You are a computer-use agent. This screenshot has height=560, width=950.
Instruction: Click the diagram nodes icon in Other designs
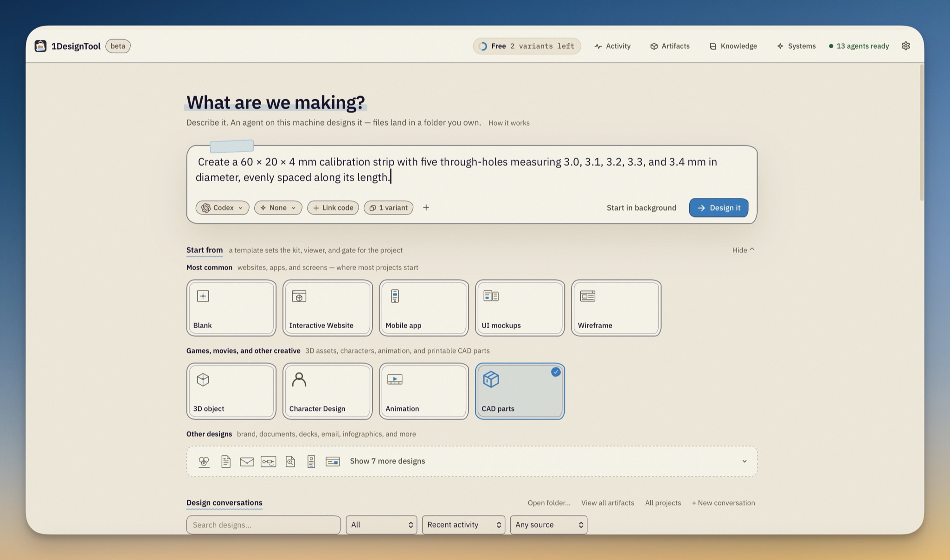[x=268, y=461]
